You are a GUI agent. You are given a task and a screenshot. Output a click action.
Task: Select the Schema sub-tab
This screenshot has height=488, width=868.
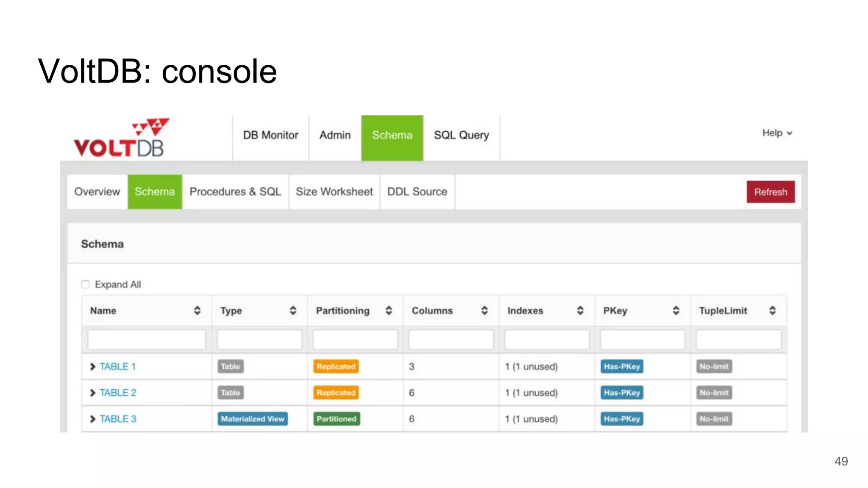(x=155, y=192)
